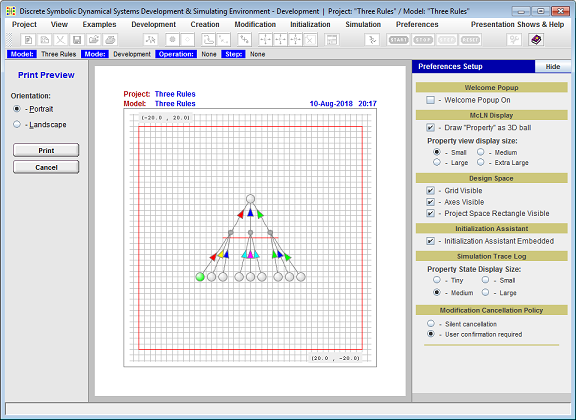Click the START simulation button
Viewport: 576px width, 420px height.
[x=399, y=40]
